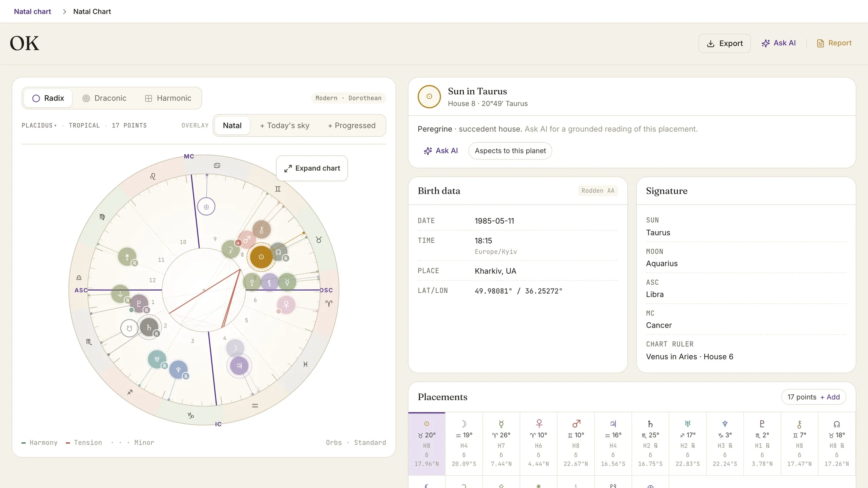Click the Pluto glyph in the chart wheel
Image resolution: width=868 pixels, height=488 pixels.
[139, 303]
